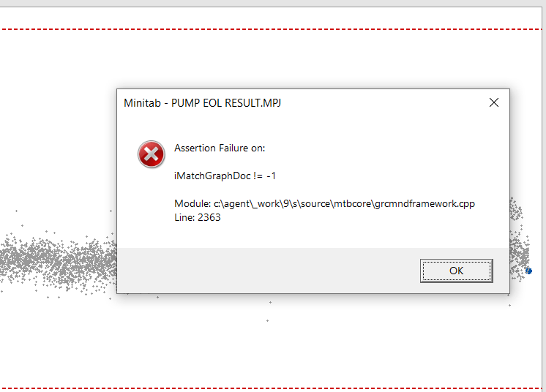Select the lower red dashed limit line
This screenshot has width=546, height=392.
272,388
